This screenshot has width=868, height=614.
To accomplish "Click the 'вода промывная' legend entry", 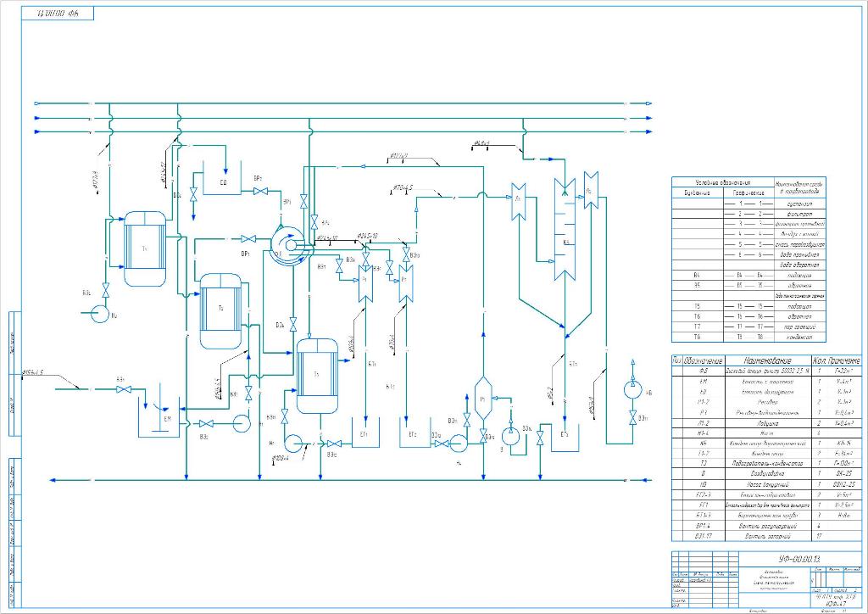I will click(x=799, y=254).
